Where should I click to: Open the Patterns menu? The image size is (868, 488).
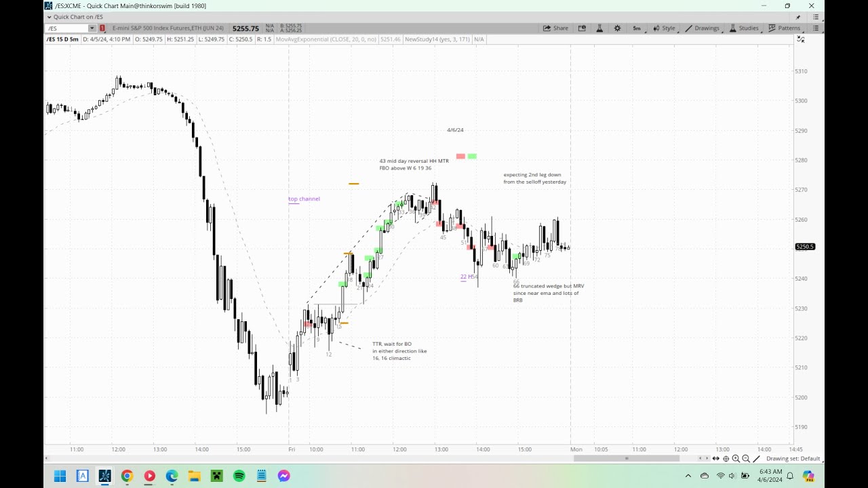[784, 28]
